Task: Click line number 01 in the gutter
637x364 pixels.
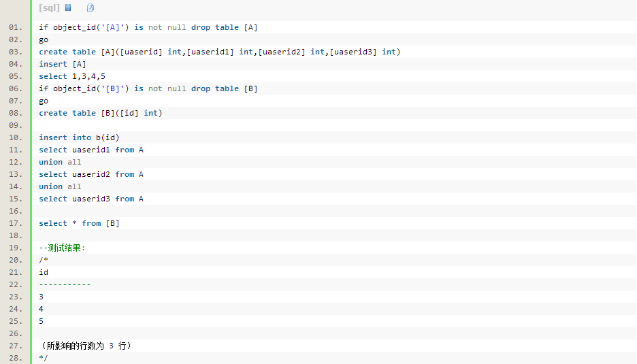Action: [x=16, y=27]
